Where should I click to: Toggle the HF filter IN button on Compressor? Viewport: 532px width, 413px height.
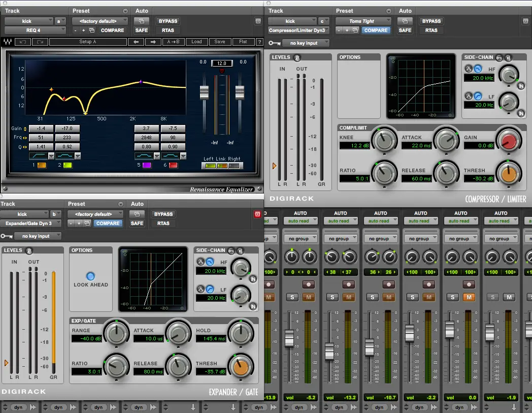pos(521,86)
